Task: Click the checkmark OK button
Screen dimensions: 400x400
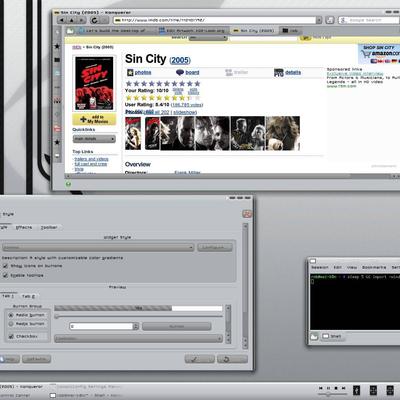Action: (x=200, y=359)
